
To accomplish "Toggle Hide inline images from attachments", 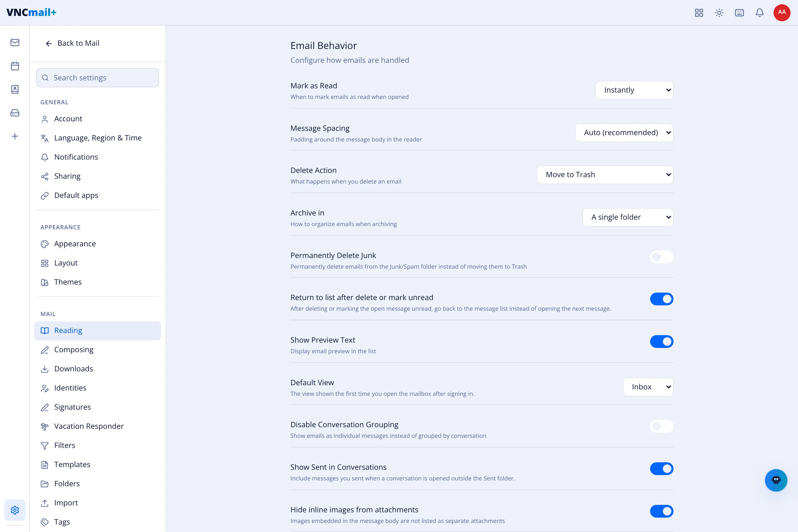I will pyautogui.click(x=662, y=511).
